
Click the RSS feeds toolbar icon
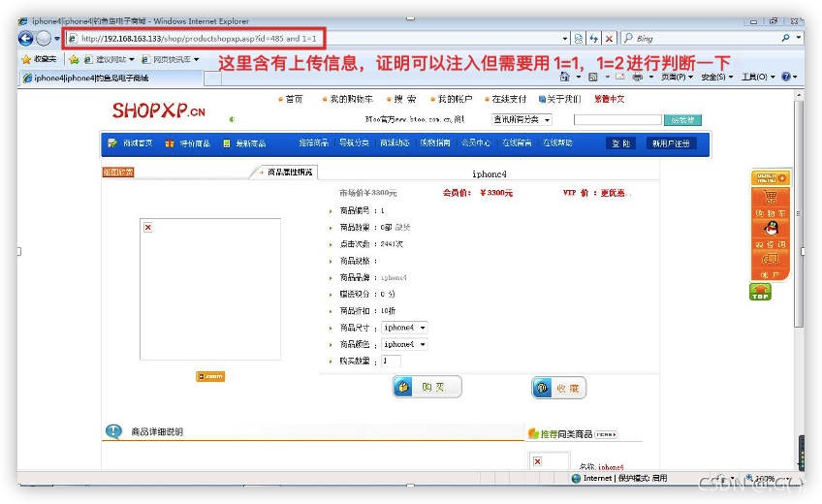593,77
